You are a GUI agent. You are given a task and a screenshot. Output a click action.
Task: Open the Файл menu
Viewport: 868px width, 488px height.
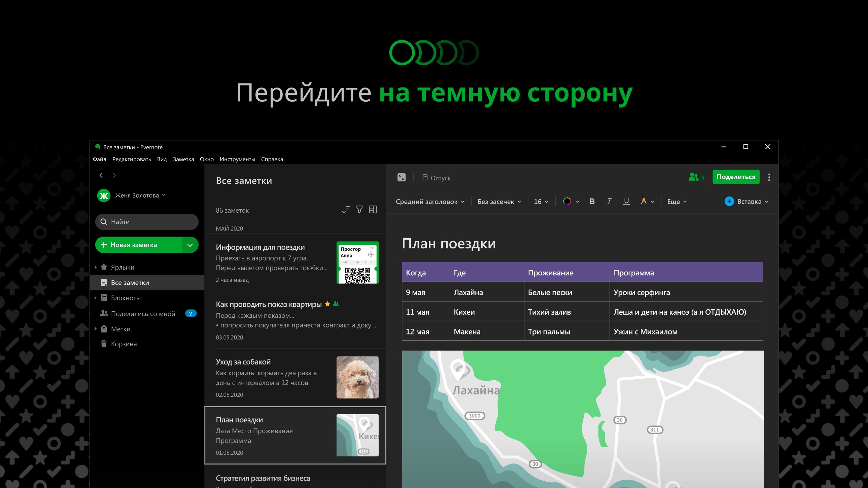click(99, 160)
